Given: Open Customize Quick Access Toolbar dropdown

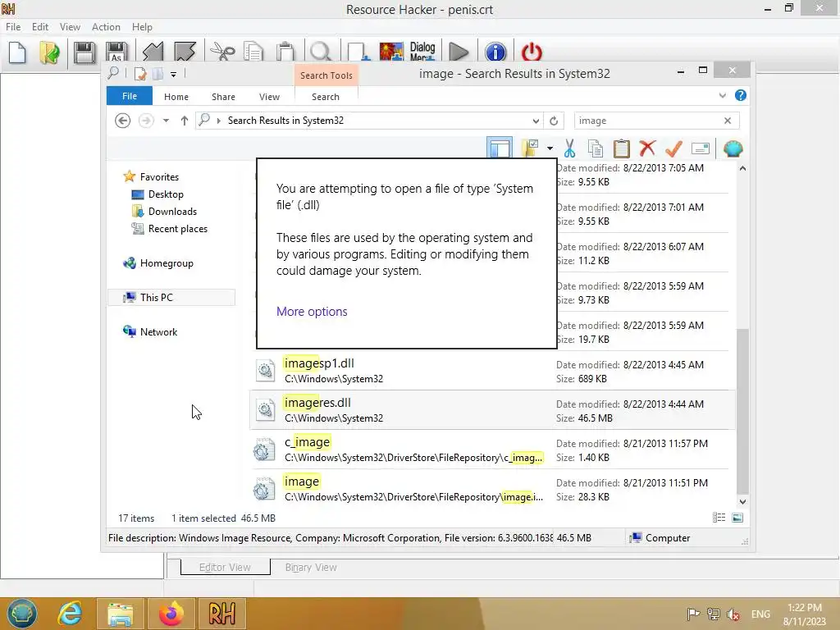Looking at the screenshot, I should click(174, 75).
